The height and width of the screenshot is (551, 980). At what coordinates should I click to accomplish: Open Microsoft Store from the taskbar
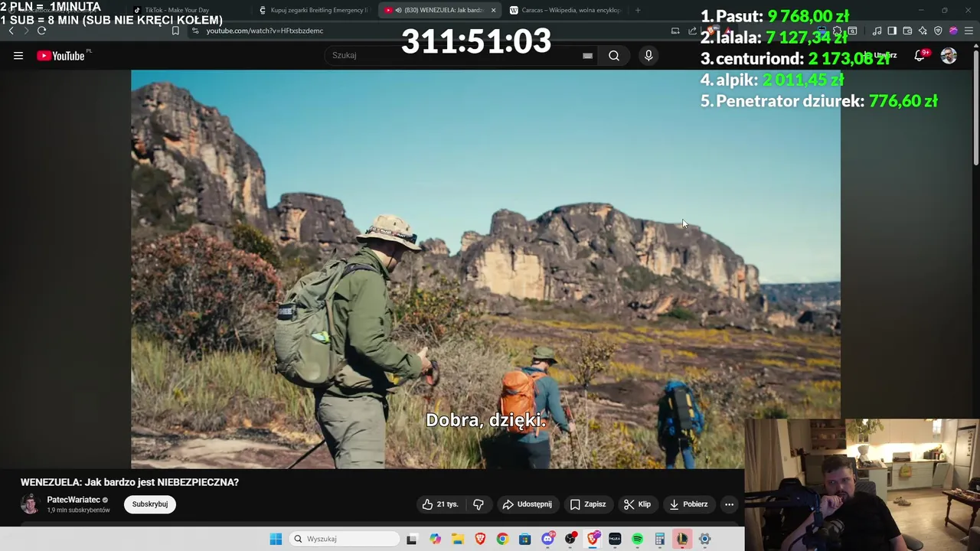pyautogui.click(x=524, y=539)
